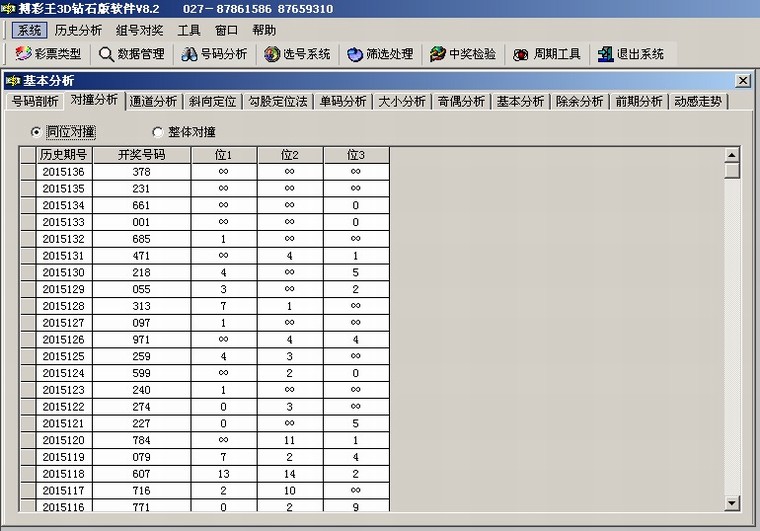Click the scrollbar up arrow of table
The image size is (760, 531).
[732, 155]
